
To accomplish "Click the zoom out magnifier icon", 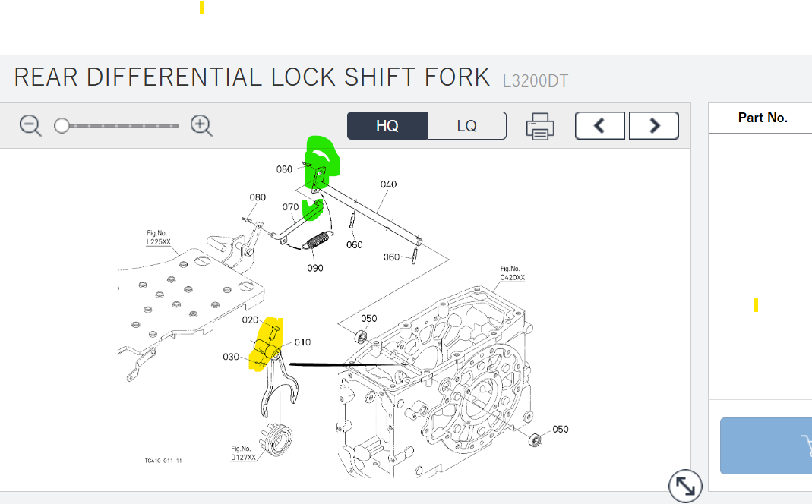I will 30,126.
